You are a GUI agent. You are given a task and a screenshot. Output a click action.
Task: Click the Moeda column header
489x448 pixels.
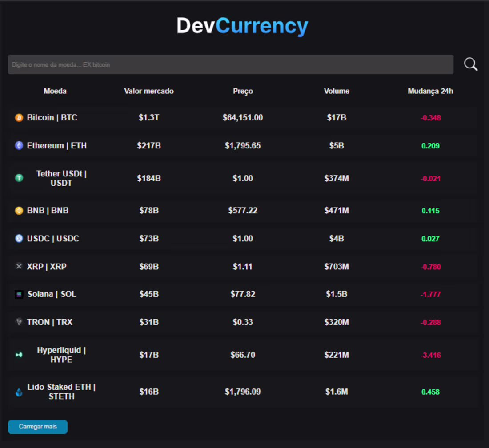pyautogui.click(x=55, y=91)
